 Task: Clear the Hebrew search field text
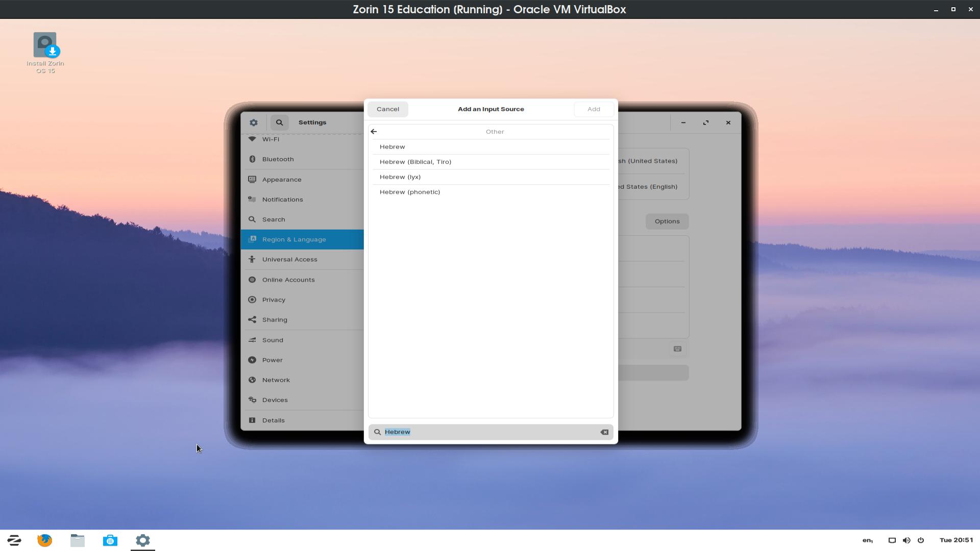pyautogui.click(x=604, y=432)
